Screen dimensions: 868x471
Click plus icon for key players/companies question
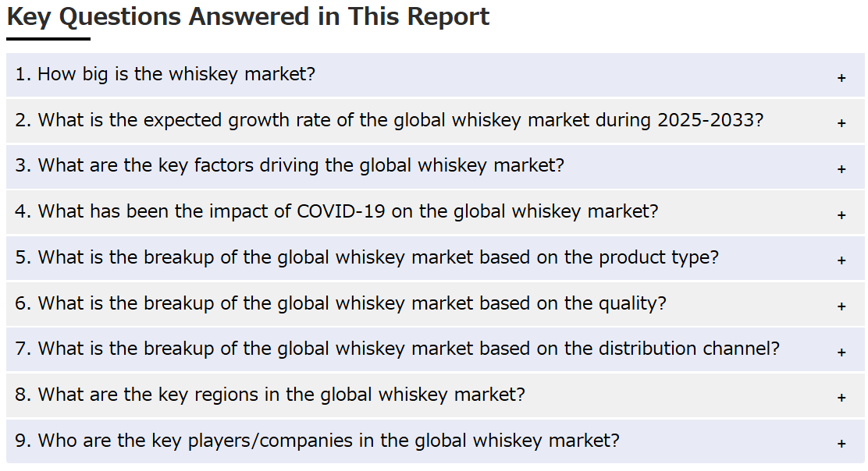(x=841, y=444)
